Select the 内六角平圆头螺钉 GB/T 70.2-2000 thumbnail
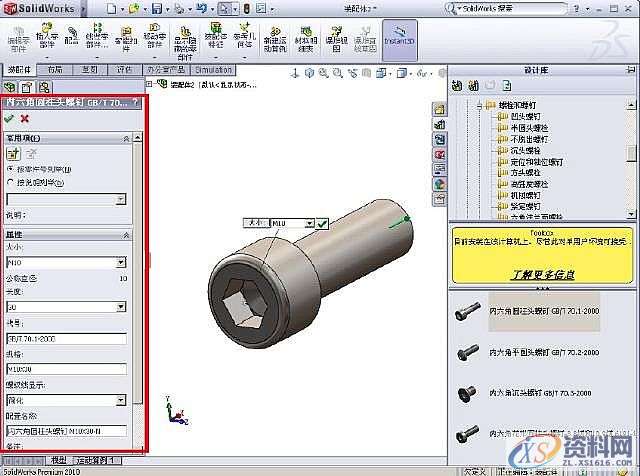This screenshot has width=640, height=476. (467, 352)
